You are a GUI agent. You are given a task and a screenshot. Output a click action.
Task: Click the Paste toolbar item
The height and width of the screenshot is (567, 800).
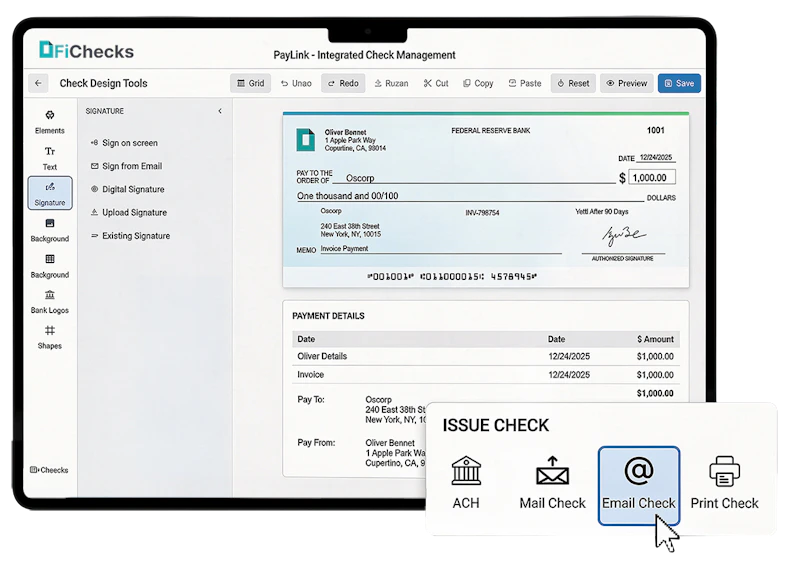(x=524, y=83)
